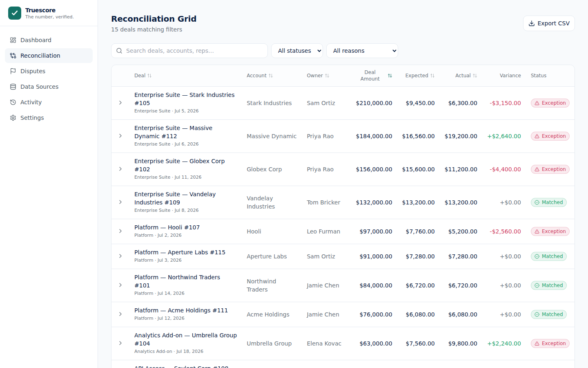Click the Variance column header

(510, 76)
